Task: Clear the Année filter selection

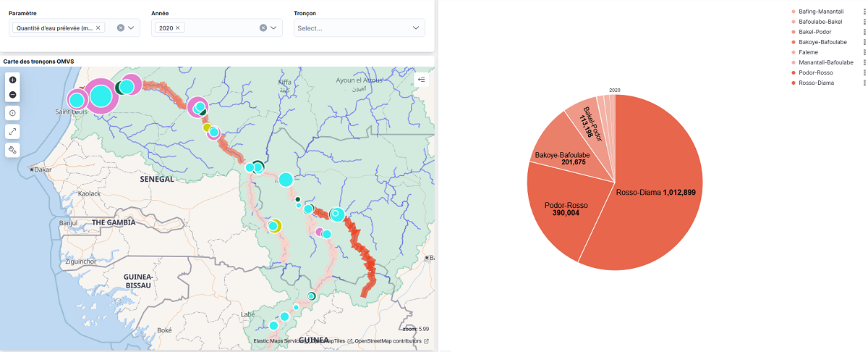Action: pyautogui.click(x=263, y=28)
